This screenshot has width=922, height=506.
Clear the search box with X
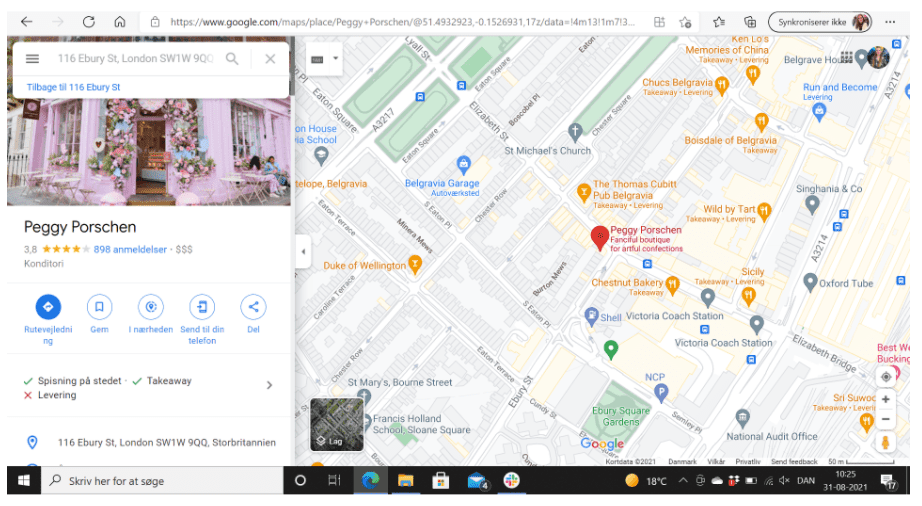(270, 59)
